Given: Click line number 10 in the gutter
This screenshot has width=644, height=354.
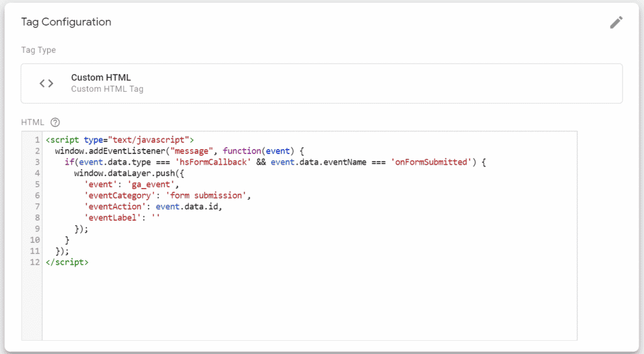Looking at the screenshot, I should point(35,240).
